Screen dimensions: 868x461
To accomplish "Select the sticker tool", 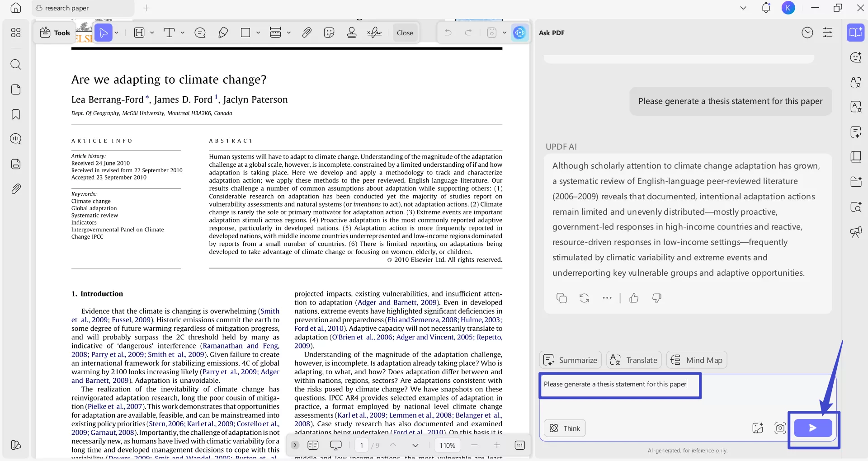I will [329, 33].
